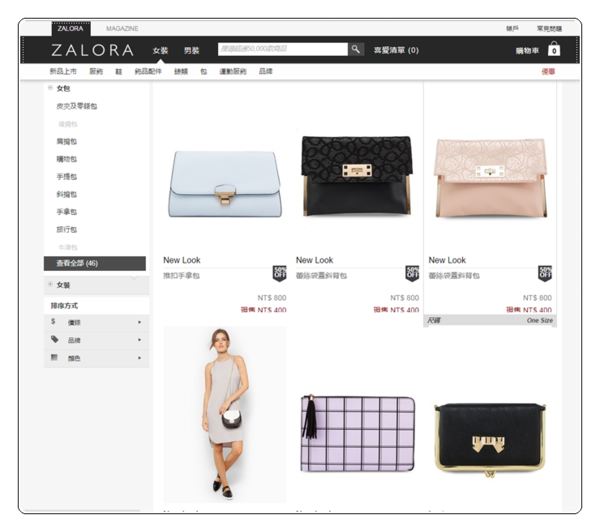Open the model with crossbody bag image
The width and height of the screenshot is (600, 532).
pos(225,415)
